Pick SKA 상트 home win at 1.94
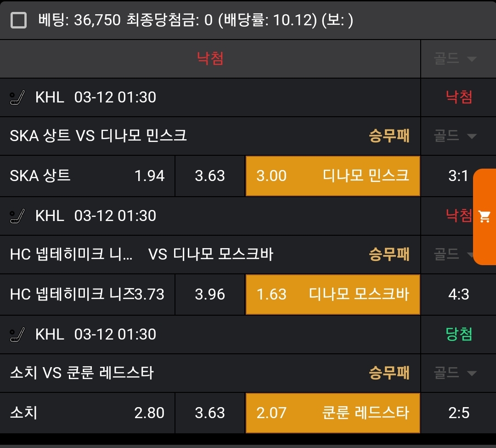Screen dimensions: 496x448 [x=87, y=176]
